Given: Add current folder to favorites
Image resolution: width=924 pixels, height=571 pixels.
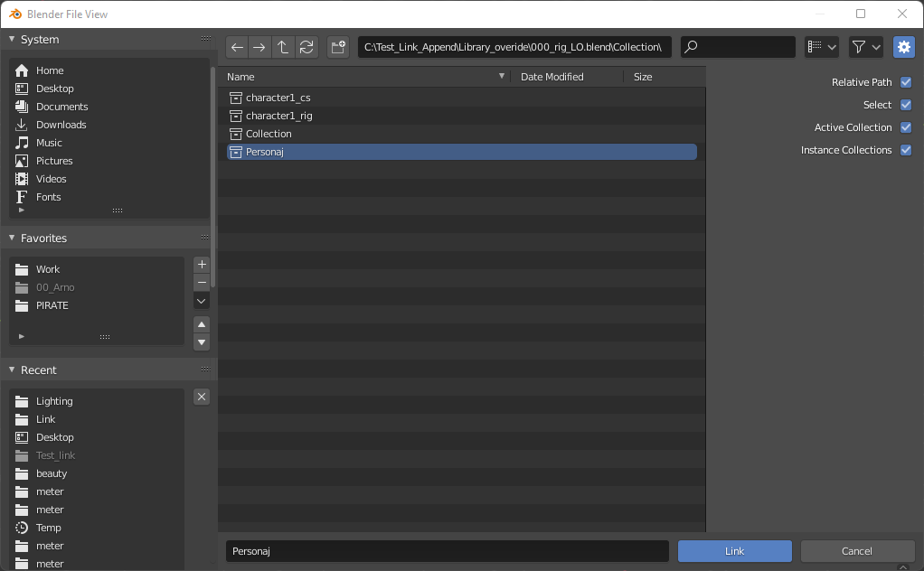Looking at the screenshot, I should pyautogui.click(x=202, y=265).
